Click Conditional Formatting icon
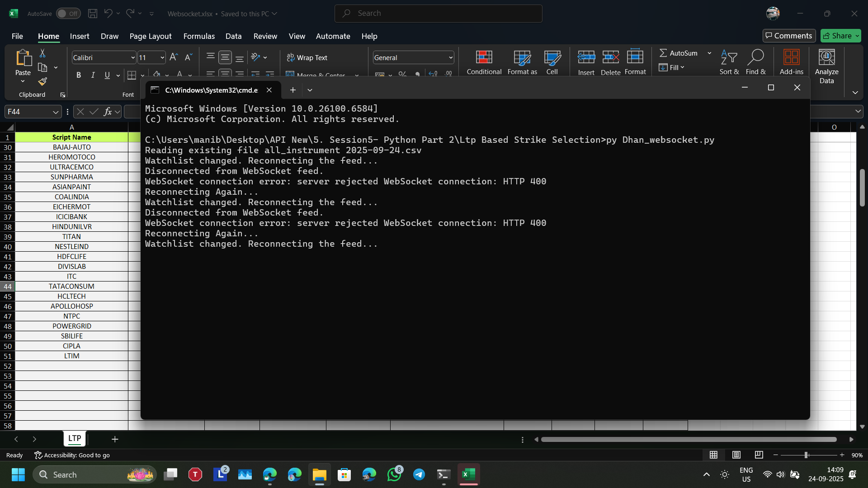 [484, 62]
